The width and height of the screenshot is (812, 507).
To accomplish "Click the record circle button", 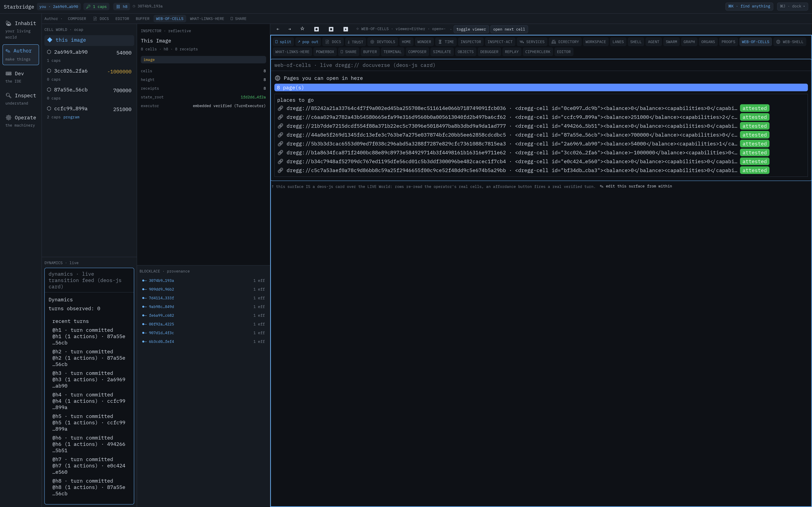I will coord(316,29).
